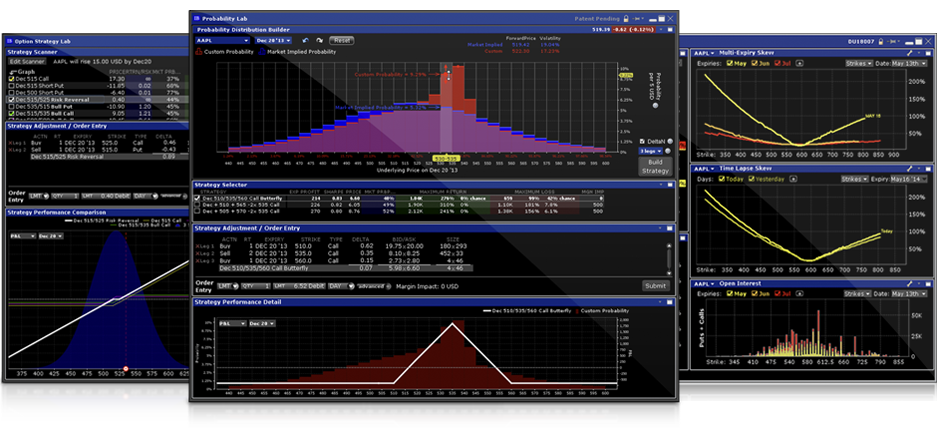Open the 3 legs dropdown
This screenshot has width=940, height=440.
(652, 151)
